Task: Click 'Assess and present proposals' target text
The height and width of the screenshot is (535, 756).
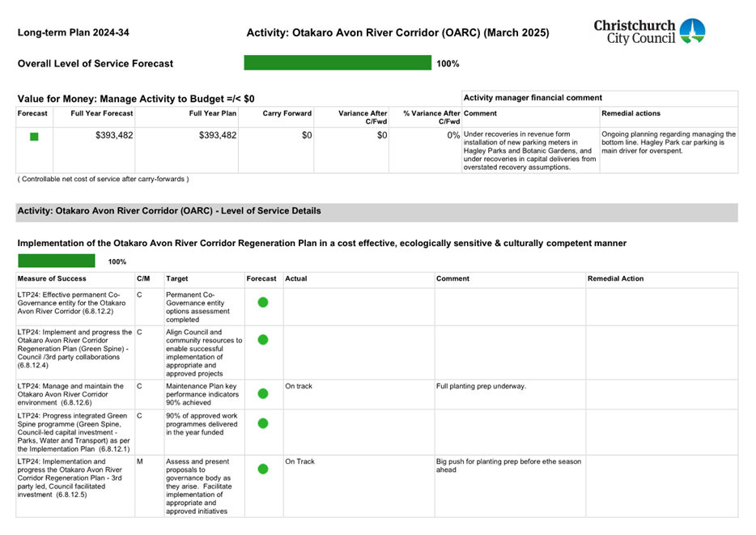Action: point(198,486)
